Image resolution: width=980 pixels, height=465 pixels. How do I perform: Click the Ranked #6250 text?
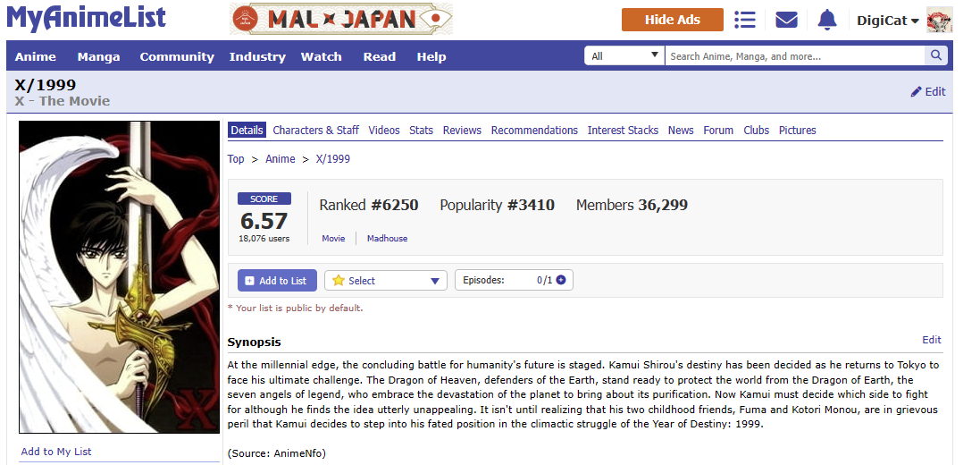click(369, 205)
